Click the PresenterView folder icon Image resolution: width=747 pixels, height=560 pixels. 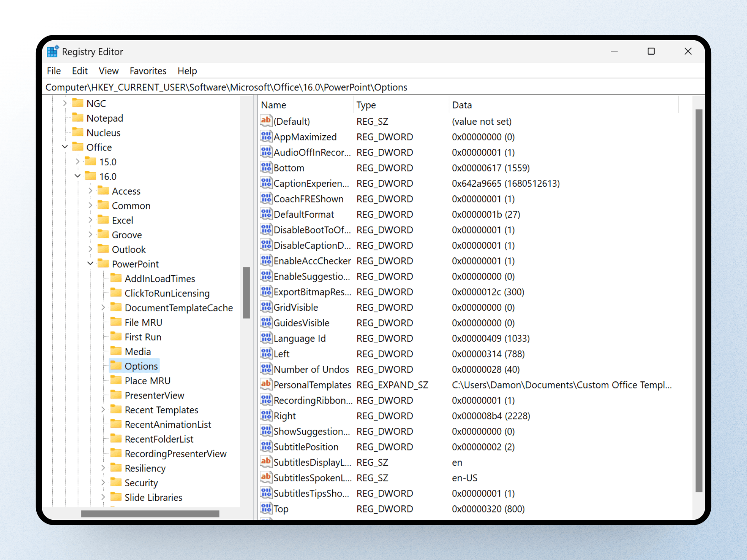[116, 395]
